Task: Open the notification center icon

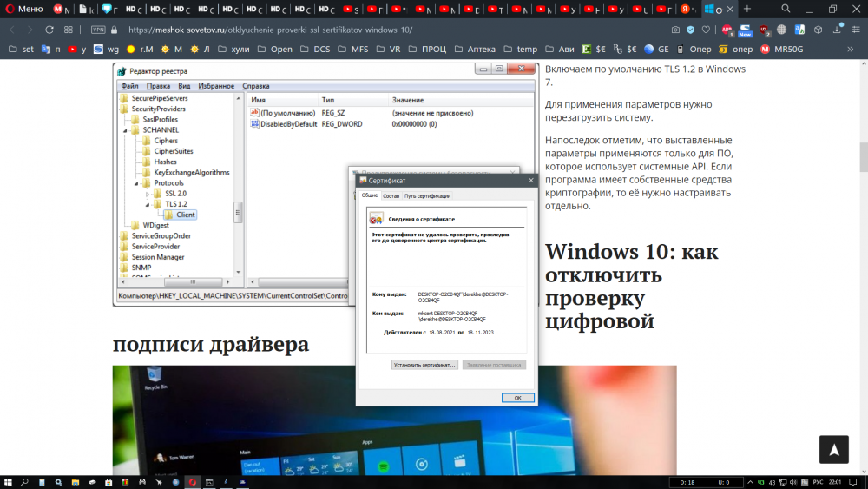Action: click(853, 482)
